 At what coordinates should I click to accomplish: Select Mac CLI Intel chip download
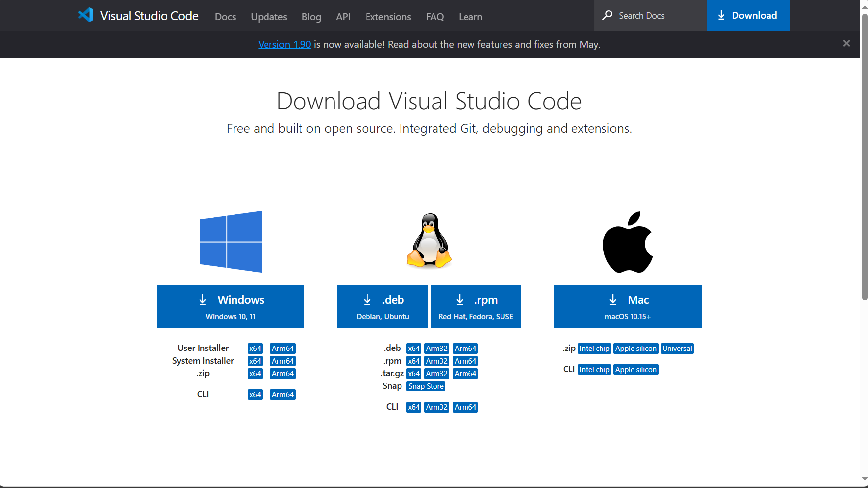point(595,370)
